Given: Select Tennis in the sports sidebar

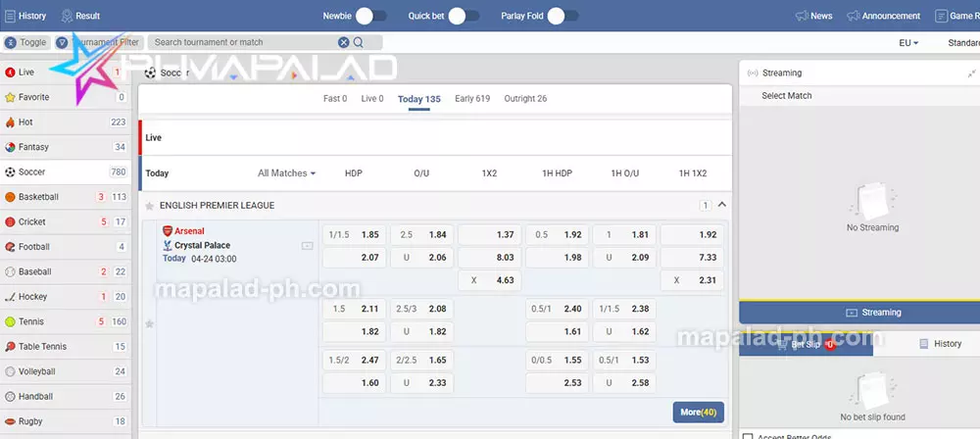Looking at the screenshot, I should [32, 321].
